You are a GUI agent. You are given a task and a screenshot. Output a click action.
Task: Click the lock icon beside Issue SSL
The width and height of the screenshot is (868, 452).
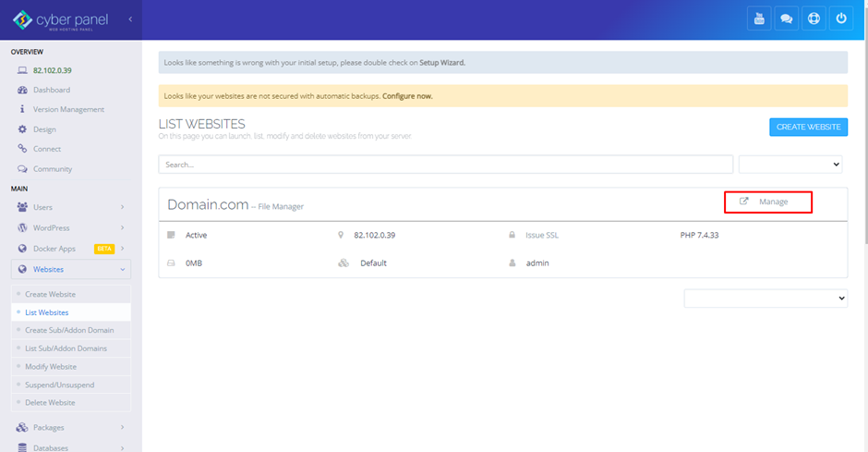coord(512,235)
